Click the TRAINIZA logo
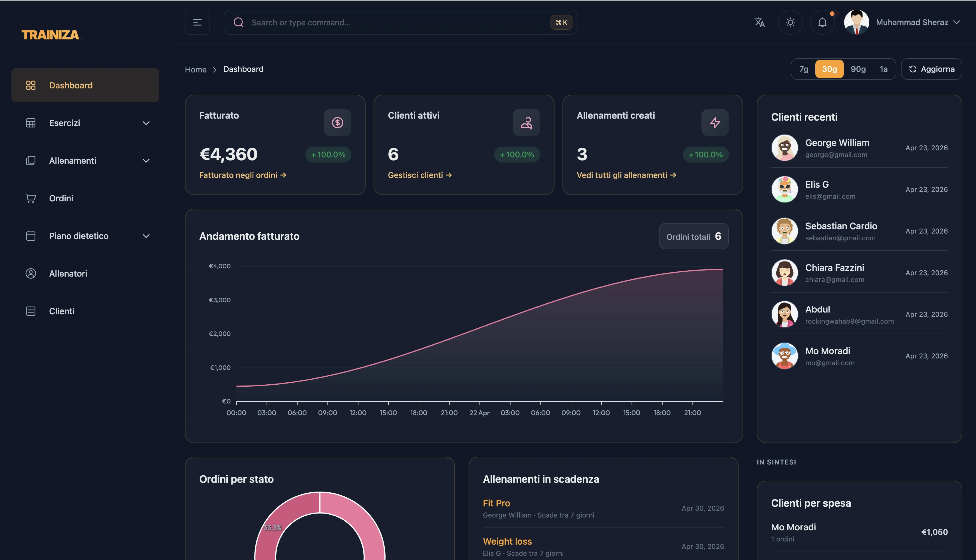 coord(51,35)
